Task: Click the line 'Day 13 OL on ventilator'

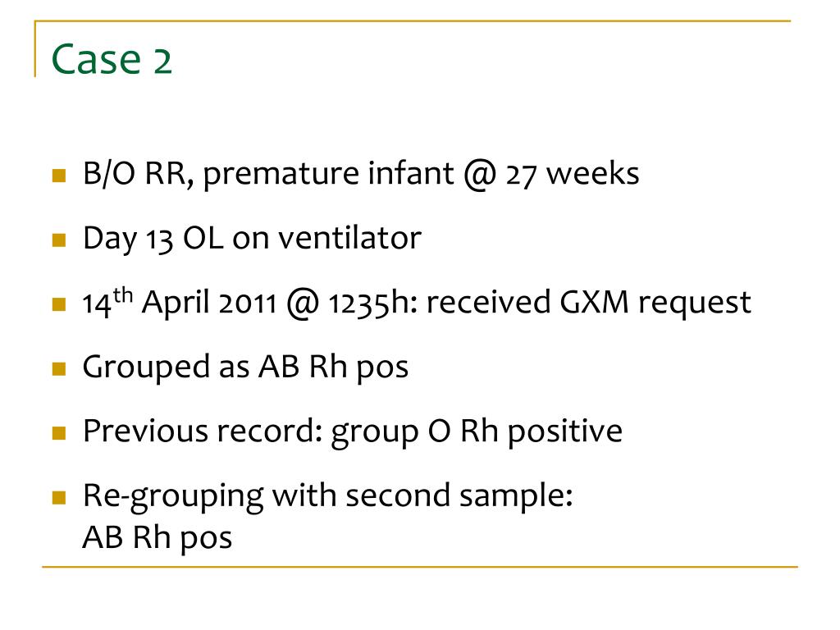Action: [x=252, y=239]
